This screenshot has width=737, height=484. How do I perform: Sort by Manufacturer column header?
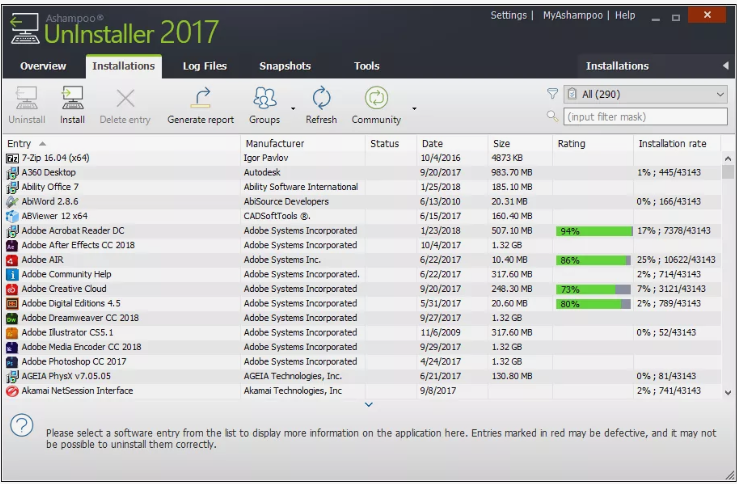pyautogui.click(x=274, y=144)
